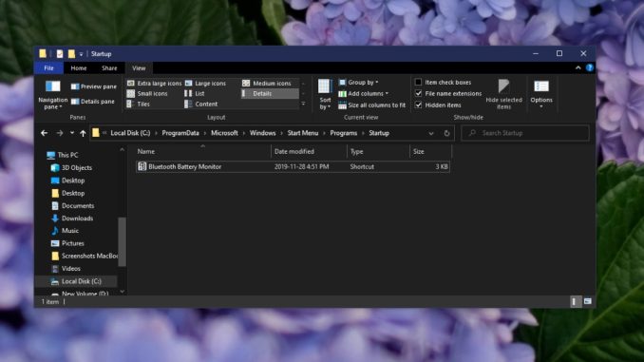Switch to List layout
The width and height of the screenshot is (644, 362).
[195, 94]
